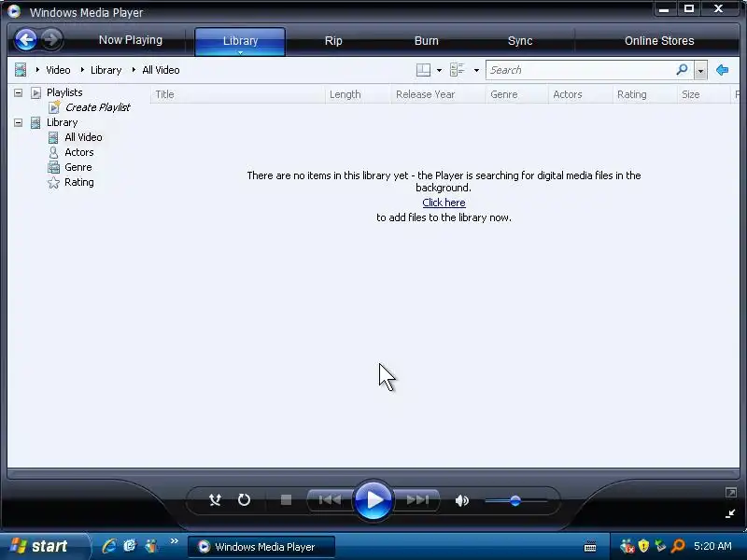Image resolution: width=747 pixels, height=560 pixels.
Task: Sort by the Actors column header
Action: pos(580,94)
